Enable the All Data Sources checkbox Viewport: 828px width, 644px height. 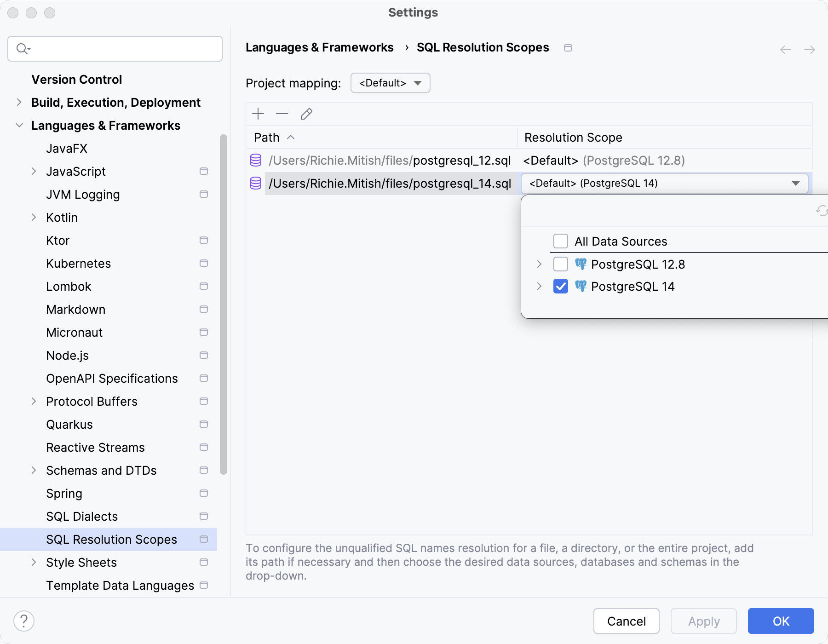(x=560, y=241)
